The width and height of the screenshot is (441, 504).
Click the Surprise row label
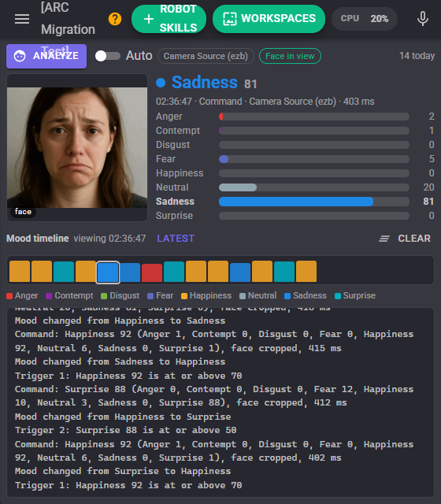[x=174, y=215]
